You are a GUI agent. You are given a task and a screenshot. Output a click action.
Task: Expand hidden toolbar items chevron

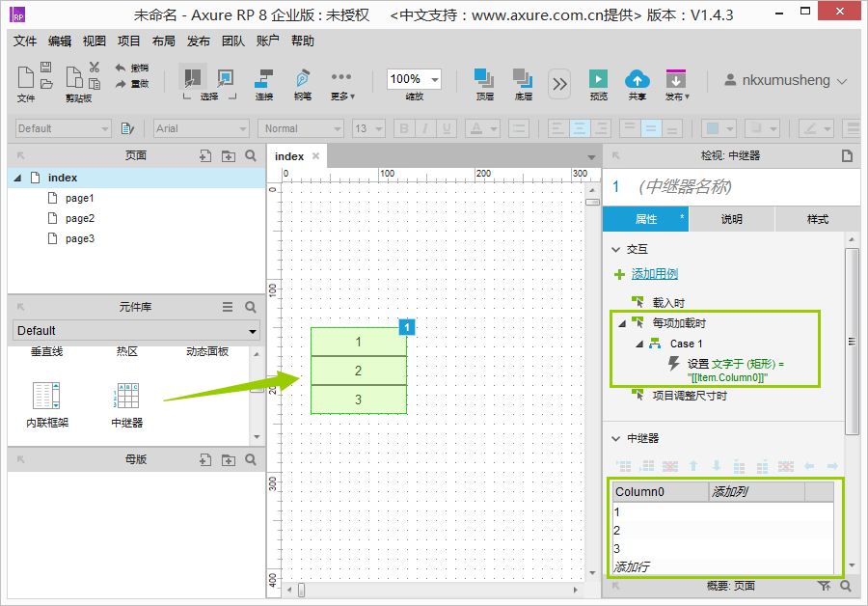pyautogui.click(x=559, y=84)
